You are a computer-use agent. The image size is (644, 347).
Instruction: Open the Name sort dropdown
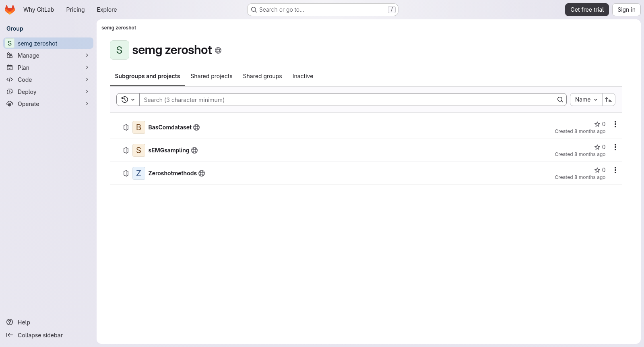tap(586, 100)
